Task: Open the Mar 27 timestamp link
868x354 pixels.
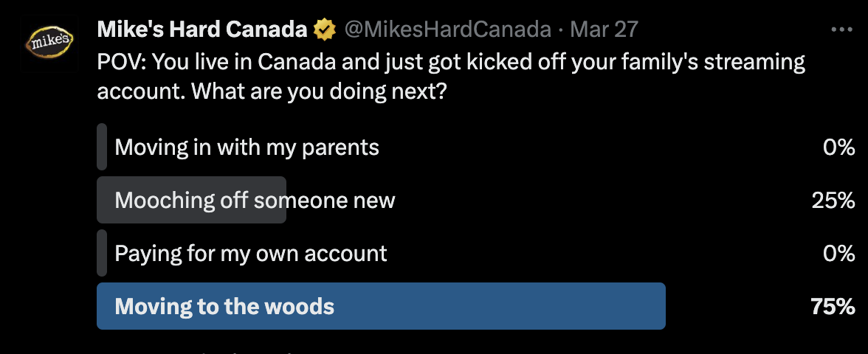Action: (604, 30)
